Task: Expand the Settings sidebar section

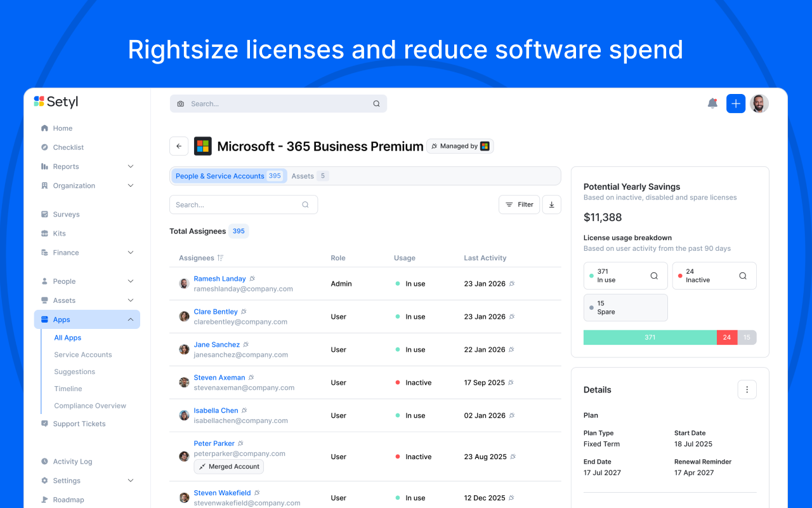Action: click(x=131, y=480)
